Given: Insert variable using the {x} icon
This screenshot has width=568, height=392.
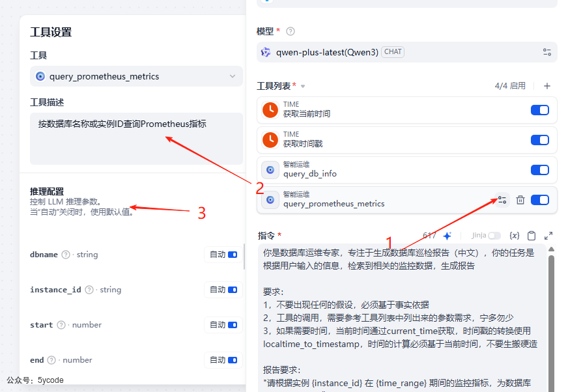Looking at the screenshot, I should [514, 236].
